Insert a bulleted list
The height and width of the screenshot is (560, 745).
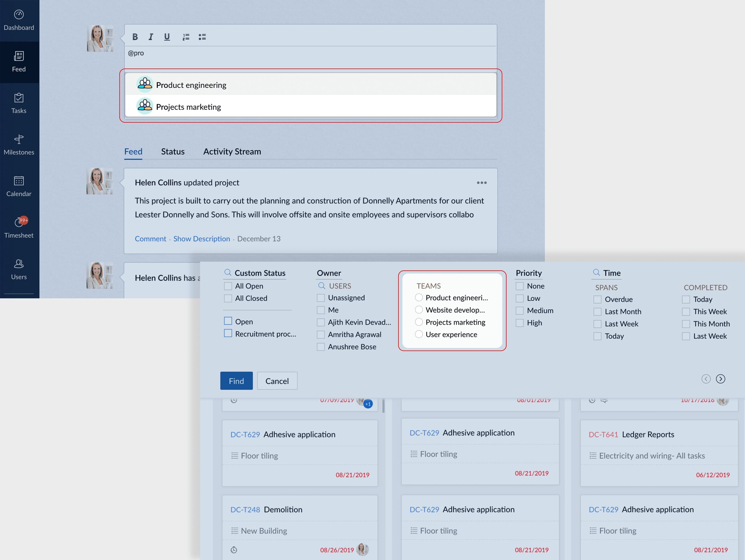click(x=202, y=37)
